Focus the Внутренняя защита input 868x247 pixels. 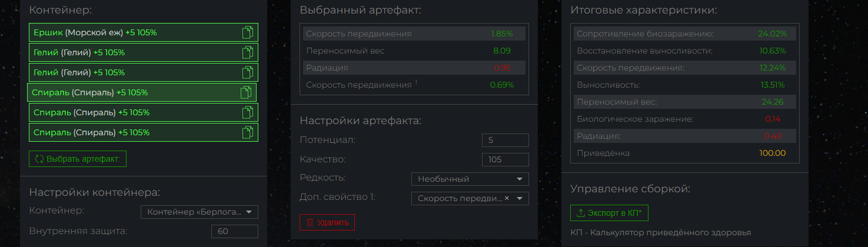234,232
